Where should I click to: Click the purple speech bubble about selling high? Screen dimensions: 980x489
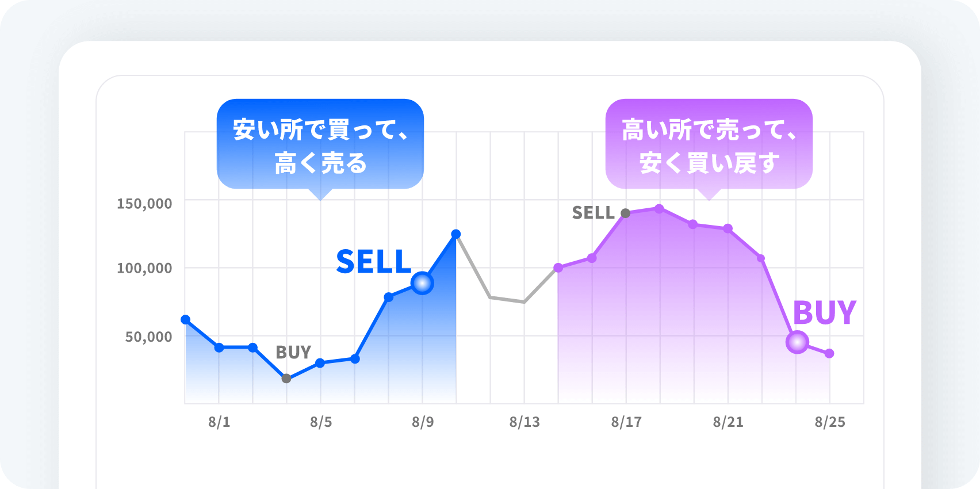coord(709,144)
